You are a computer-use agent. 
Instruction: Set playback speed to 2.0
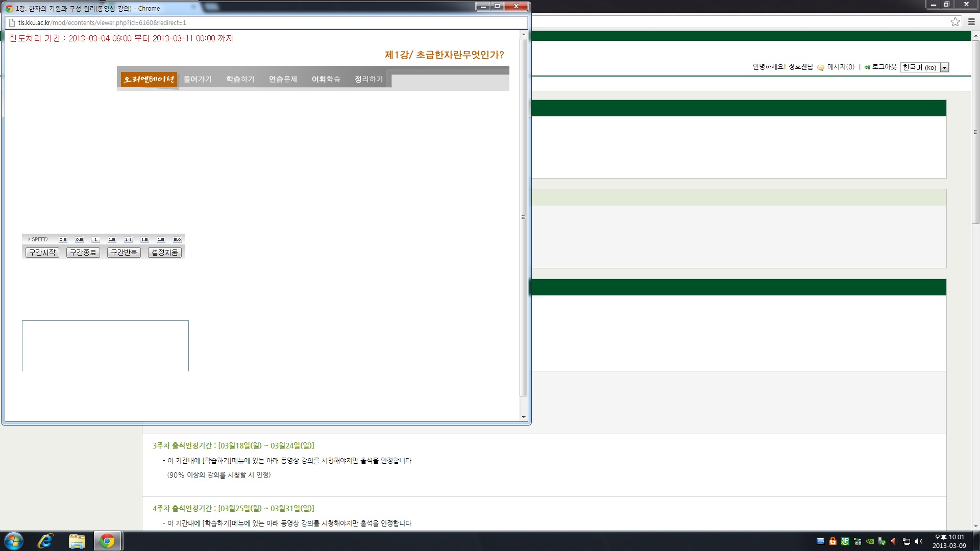177,239
